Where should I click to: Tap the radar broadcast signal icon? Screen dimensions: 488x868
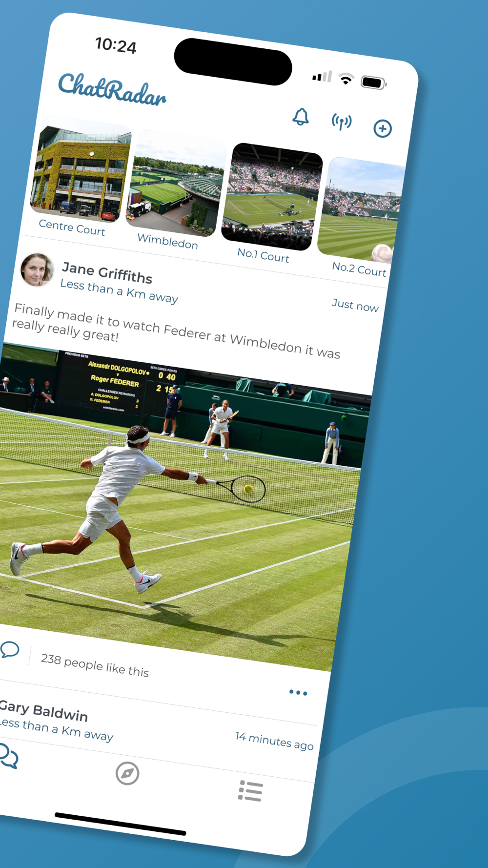click(x=342, y=122)
